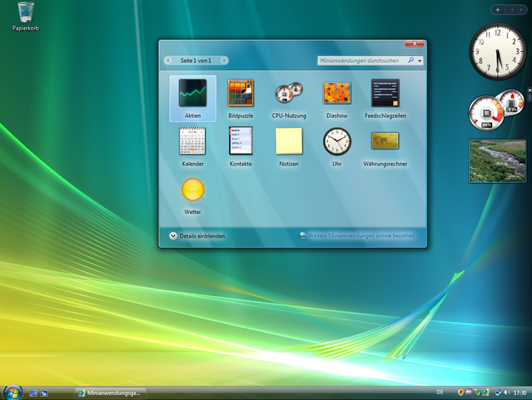Screen dimensions: 532x400
Task: Pick the Feedschlagzeilen gadget
Action: [385, 98]
